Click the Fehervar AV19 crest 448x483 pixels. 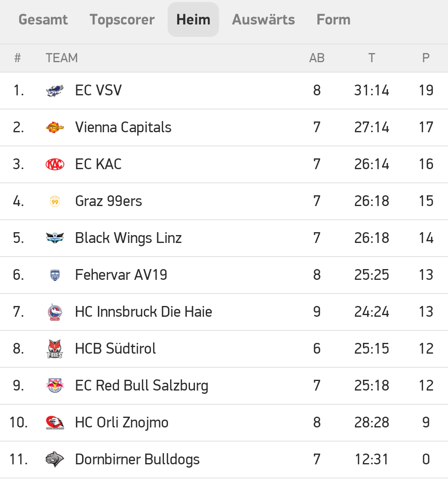coord(55,275)
